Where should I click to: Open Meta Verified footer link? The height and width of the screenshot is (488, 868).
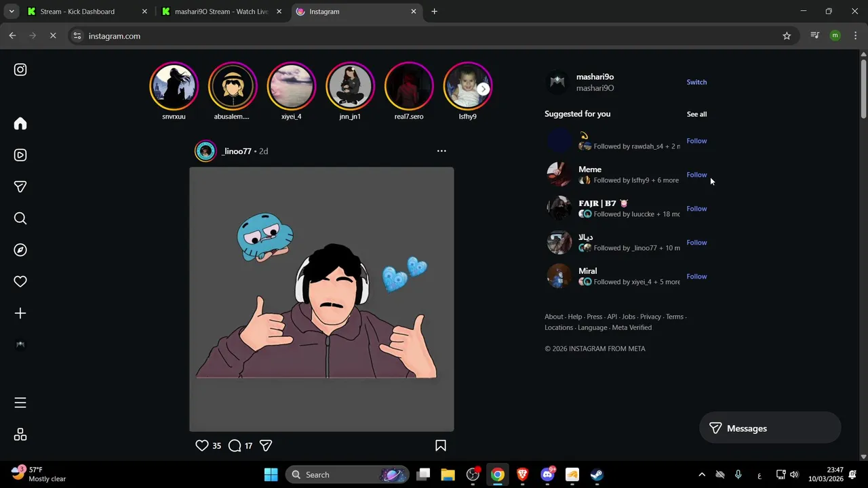(632, 327)
